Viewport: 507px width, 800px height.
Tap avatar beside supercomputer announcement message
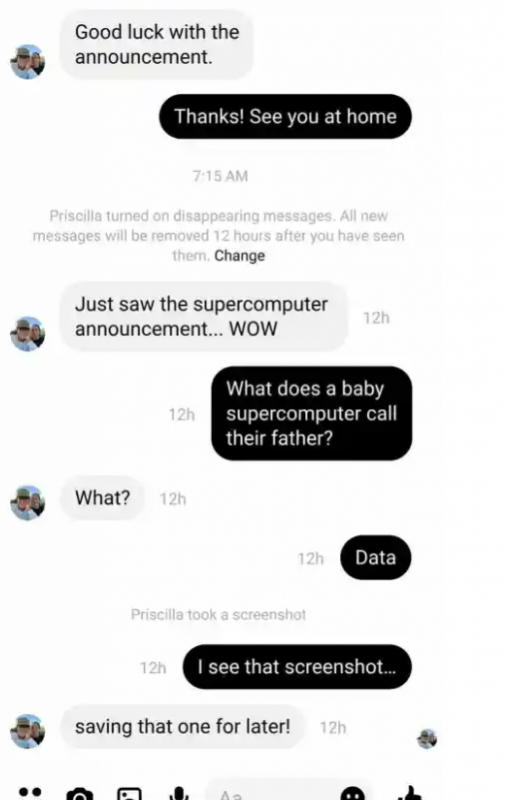click(x=28, y=334)
